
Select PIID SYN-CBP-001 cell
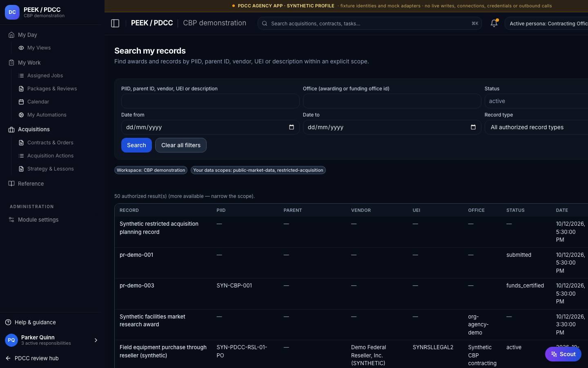(234, 285)
